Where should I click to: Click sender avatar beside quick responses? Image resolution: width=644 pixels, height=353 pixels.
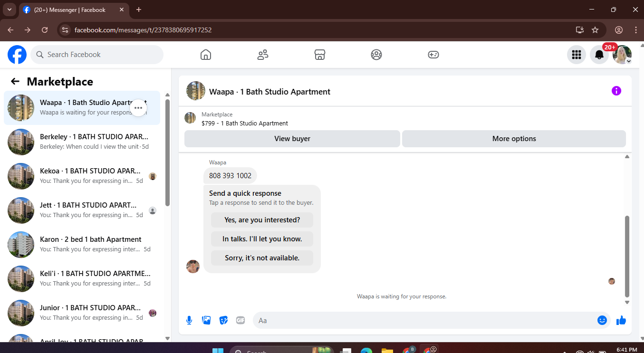point(193,267)
